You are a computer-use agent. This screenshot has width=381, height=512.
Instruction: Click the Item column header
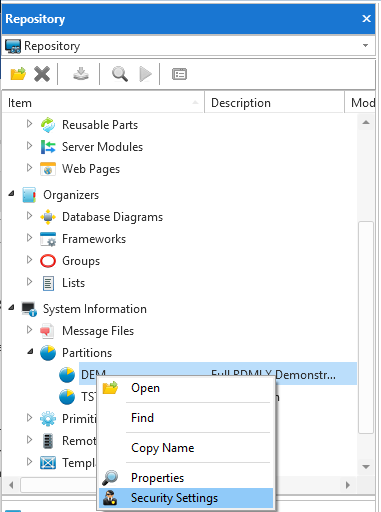pyautogui.click(x=103, y=103)
